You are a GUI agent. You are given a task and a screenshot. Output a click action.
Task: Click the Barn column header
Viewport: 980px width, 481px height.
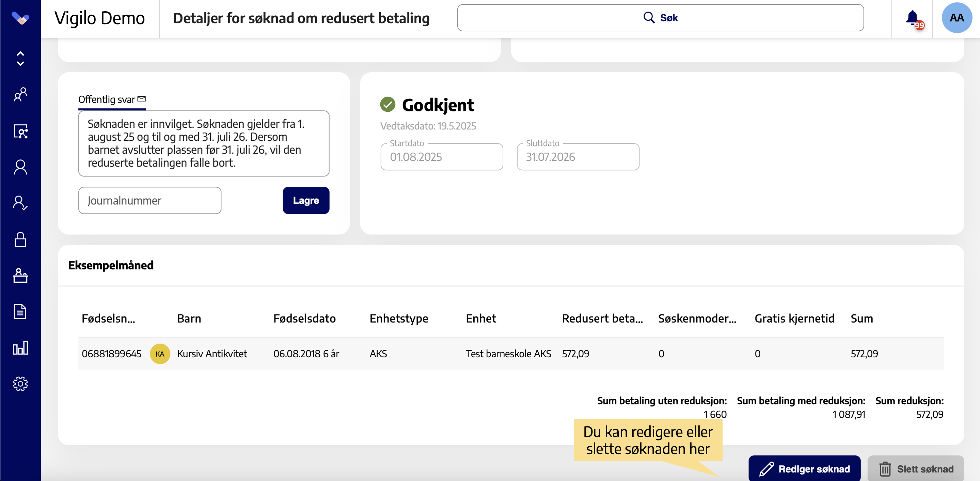click(x=189, y=319)
